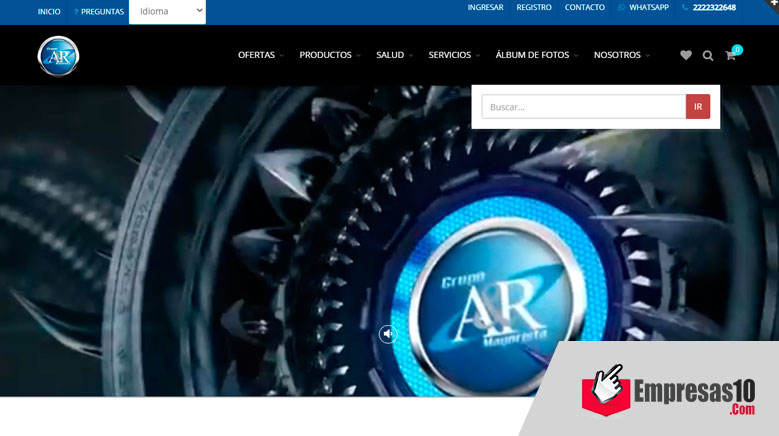
Task: Click the Grupo AR logo in header
Action: pos(58,56)
